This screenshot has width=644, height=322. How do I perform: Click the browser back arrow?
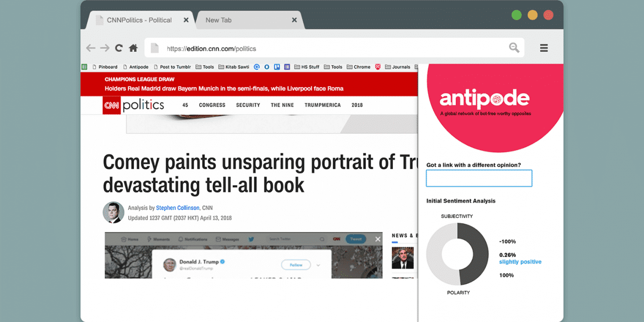(91, 48)
